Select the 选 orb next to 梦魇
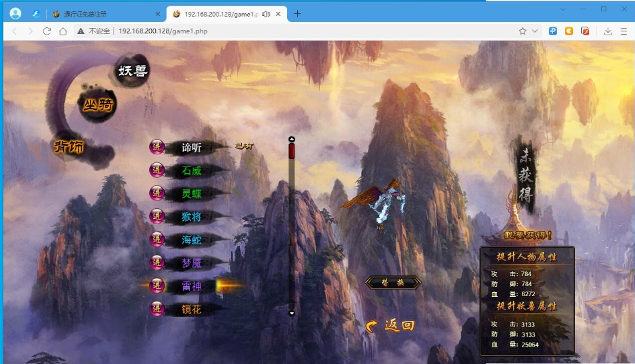Screen dimensions: 635x364 click(x=157, y=262)
